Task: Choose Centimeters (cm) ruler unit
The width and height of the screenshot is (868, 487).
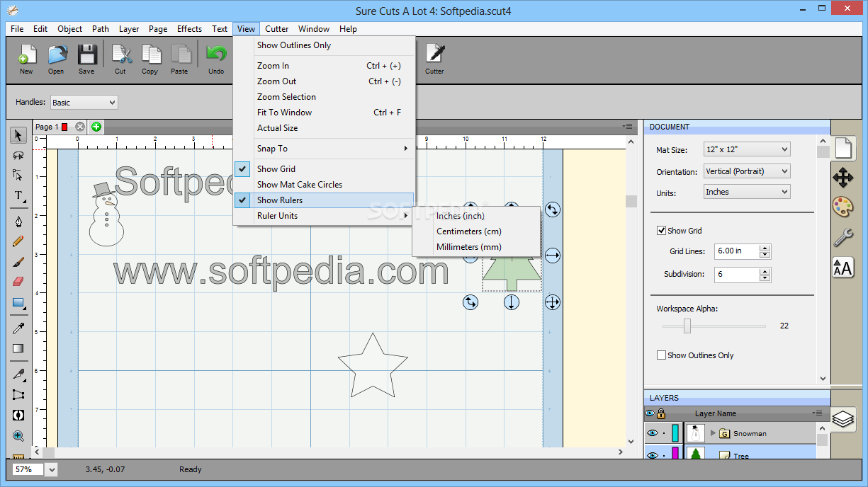Action: pyautogui.click(x=476, y=231)
